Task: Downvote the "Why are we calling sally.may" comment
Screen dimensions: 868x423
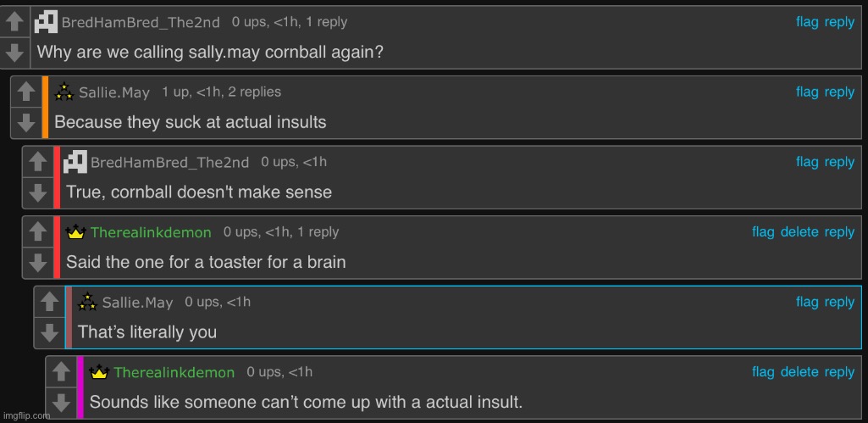Action: click(14, 53)
